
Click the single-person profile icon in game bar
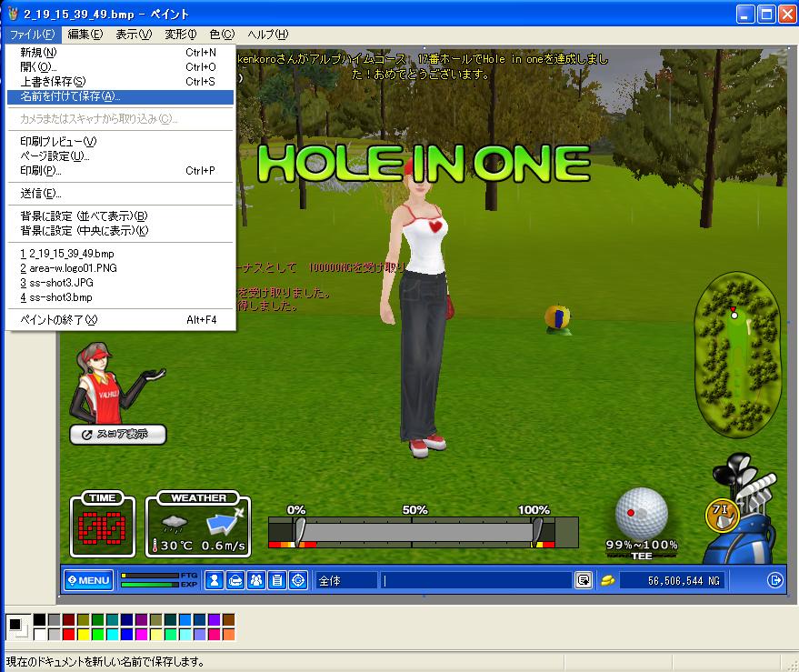point(214,580)
